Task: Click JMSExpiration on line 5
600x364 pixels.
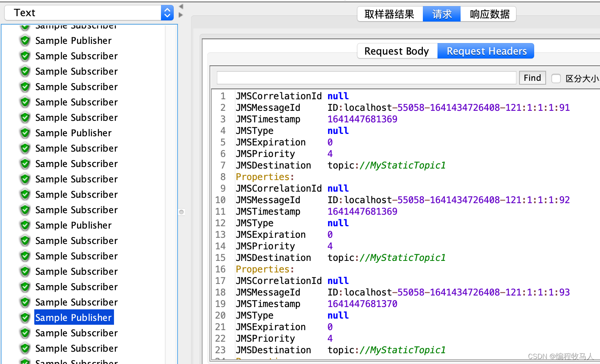Action: [x=271, y=142]
